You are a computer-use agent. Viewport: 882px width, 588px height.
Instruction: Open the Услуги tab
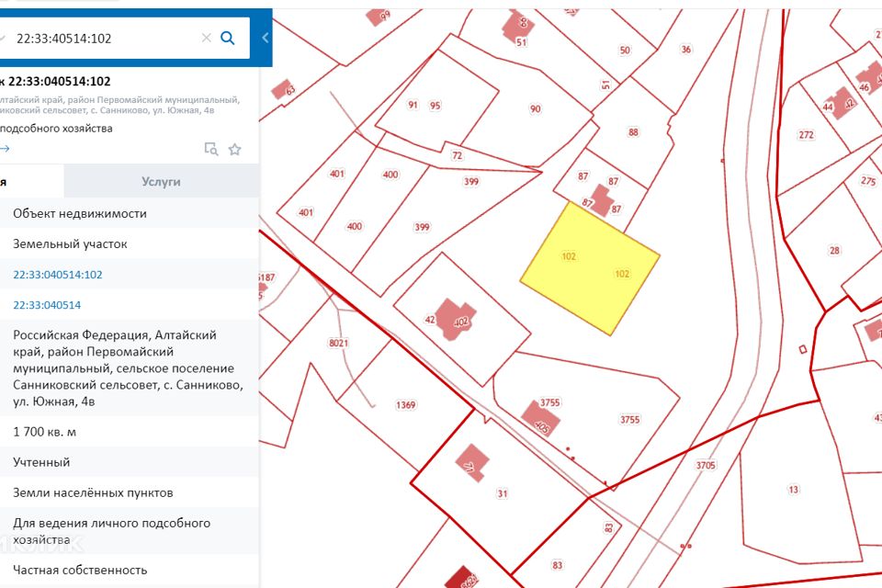[x=161, y=181]
